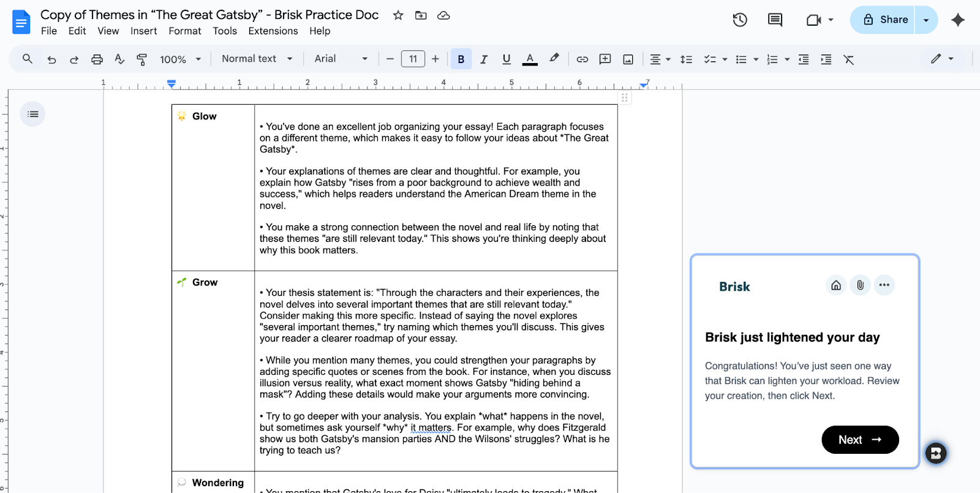Decrease indent

point(804,59)
